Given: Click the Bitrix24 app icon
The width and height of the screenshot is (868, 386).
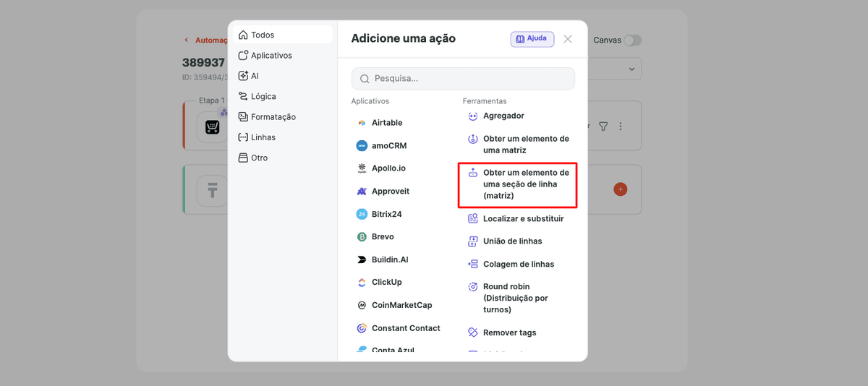Looking at the screenshot, I should pyautogui.click(x=362, y=214).
